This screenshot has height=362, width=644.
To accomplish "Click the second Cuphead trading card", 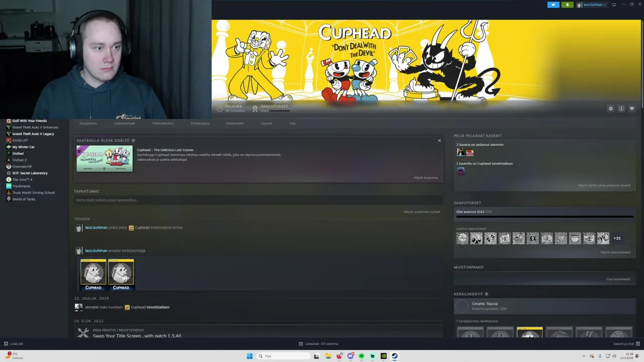I will click(x=121, y=275).
